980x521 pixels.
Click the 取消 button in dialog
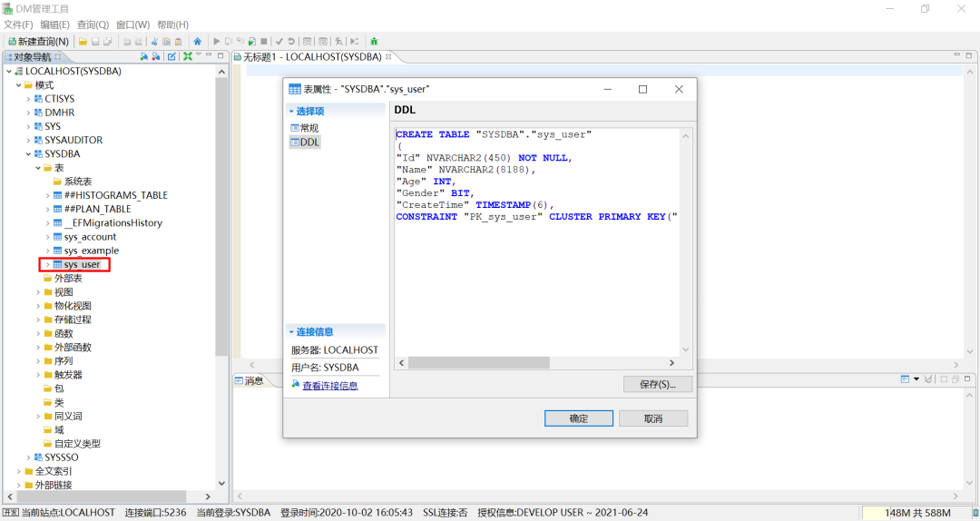click(653, 418)
